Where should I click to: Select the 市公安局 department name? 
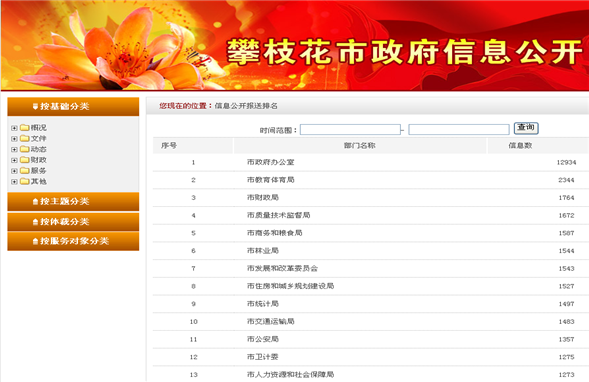263,339
